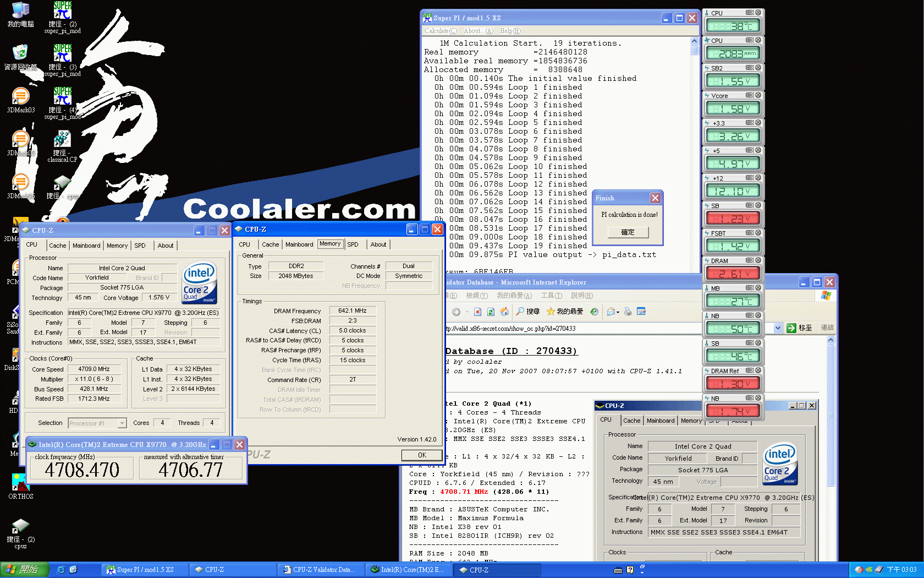Open the Forward button history dropdown arrow
This screenshot has width=924, height=578.
point(467,312)
